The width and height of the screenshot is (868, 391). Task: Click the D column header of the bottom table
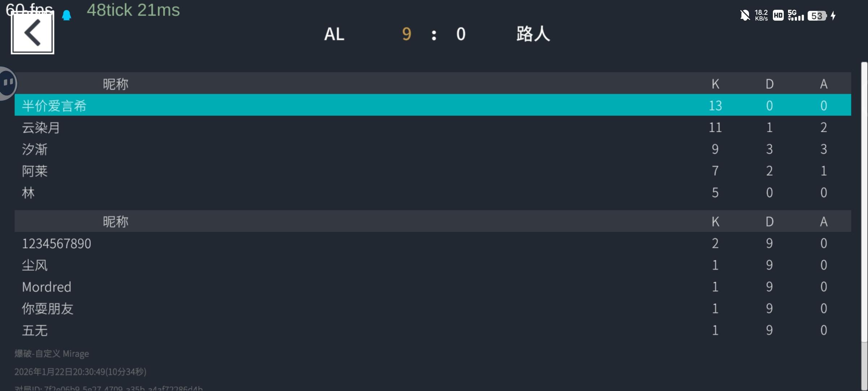pyautogui.click(x=769, y=222)
